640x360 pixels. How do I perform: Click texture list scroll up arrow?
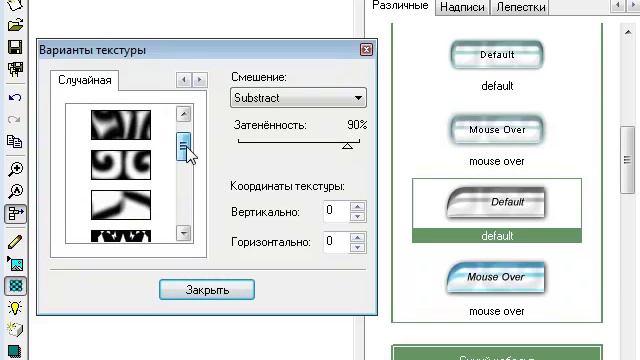184,114
